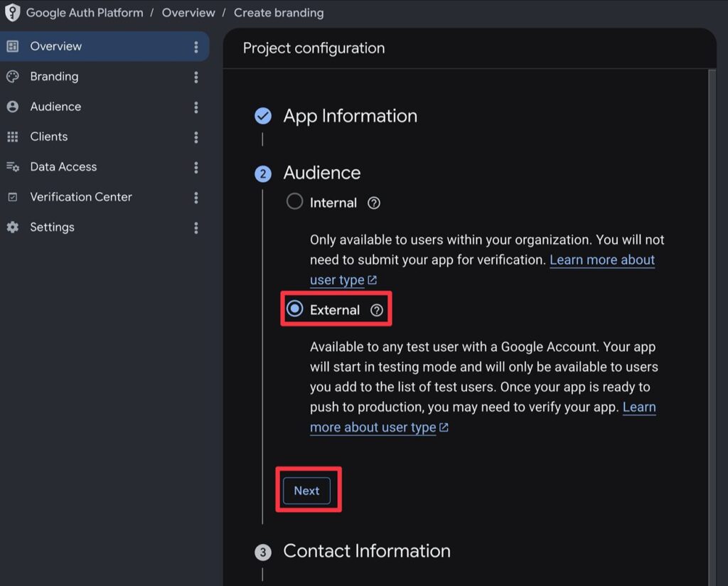Viewport: 728px width, 586px height.
Task: Open the Audience sidebar item
Action: (105, 107)
